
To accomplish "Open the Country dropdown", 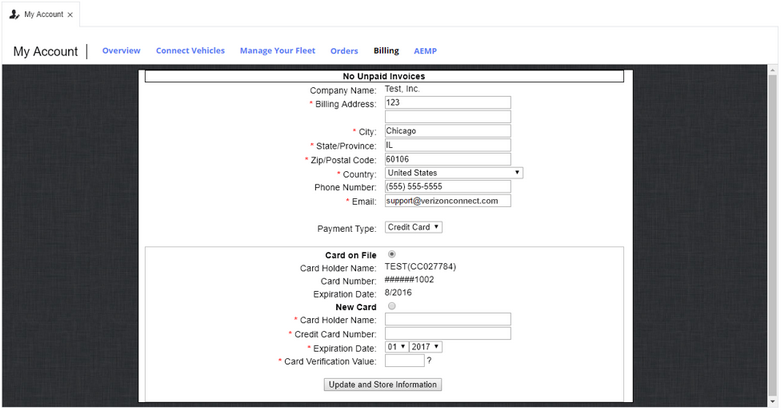I will click(454, 173).
